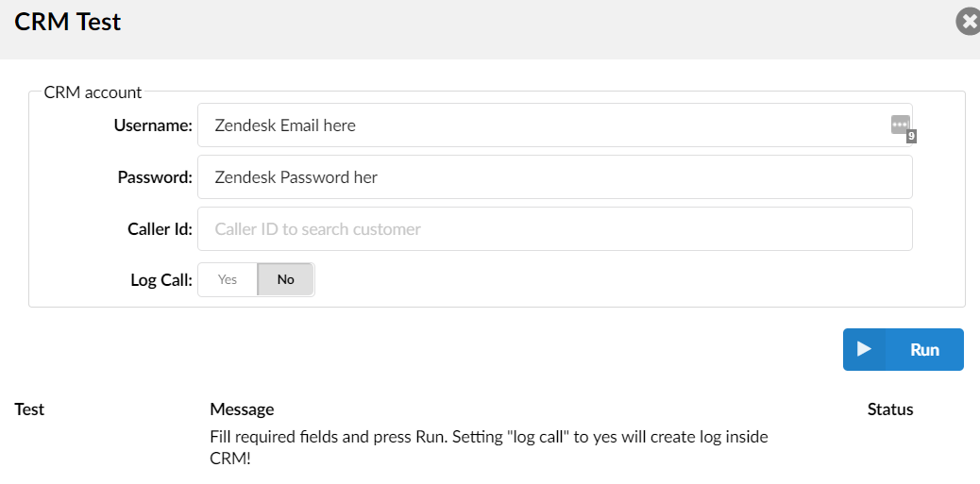Screen dimensions: 980x484
Task: Click the Username label
Action: click(x=153, y=125)
